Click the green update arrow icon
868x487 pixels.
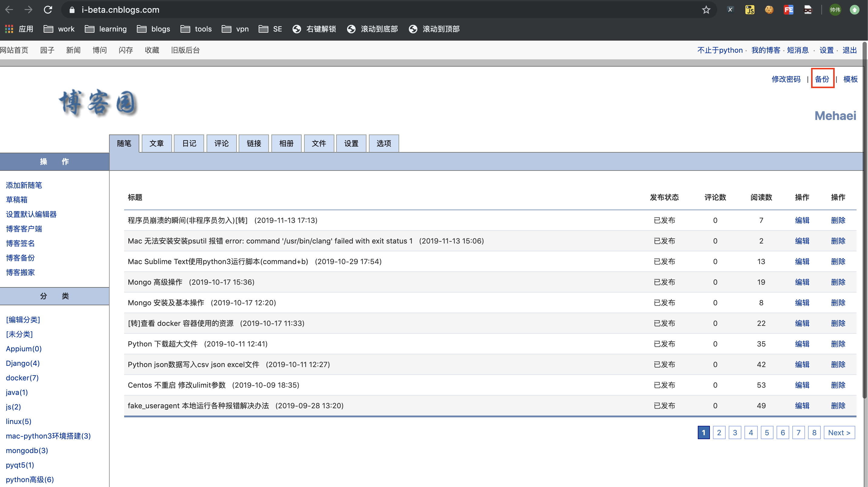coord(854,10)
